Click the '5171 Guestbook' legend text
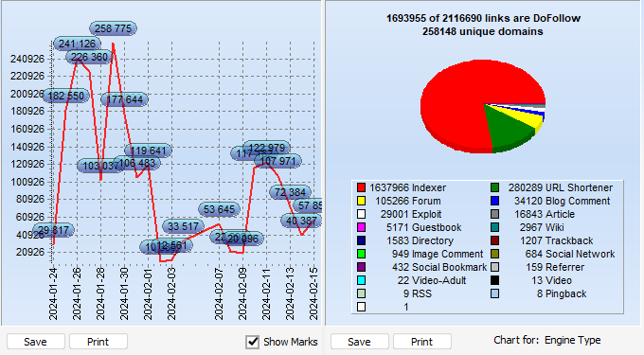The image size is (644, 355). point(424,227)
